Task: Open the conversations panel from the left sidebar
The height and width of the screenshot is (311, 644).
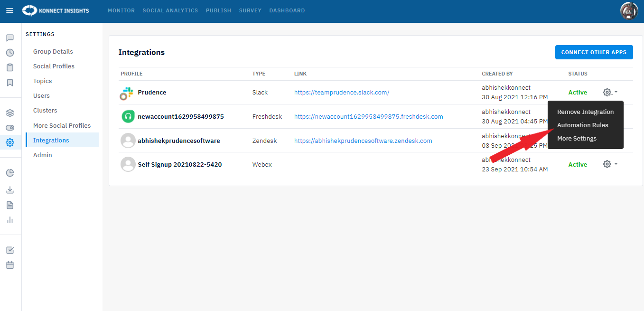Action: 10,38
